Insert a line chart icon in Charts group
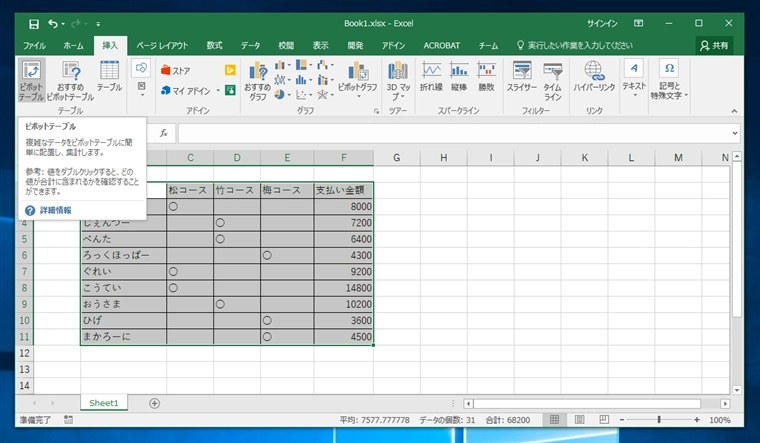 (x=282, y=79)
